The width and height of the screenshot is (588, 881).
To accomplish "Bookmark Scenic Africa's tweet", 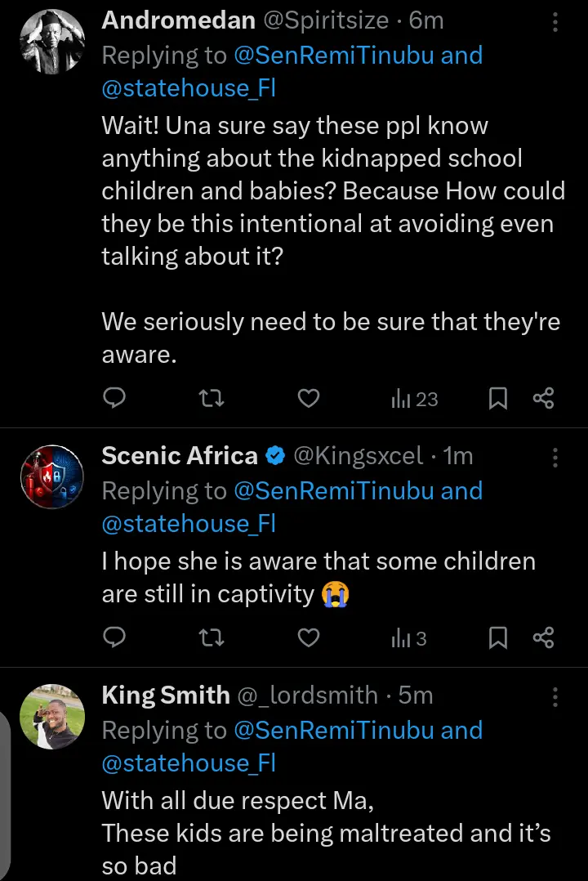I will pos(498,637).
